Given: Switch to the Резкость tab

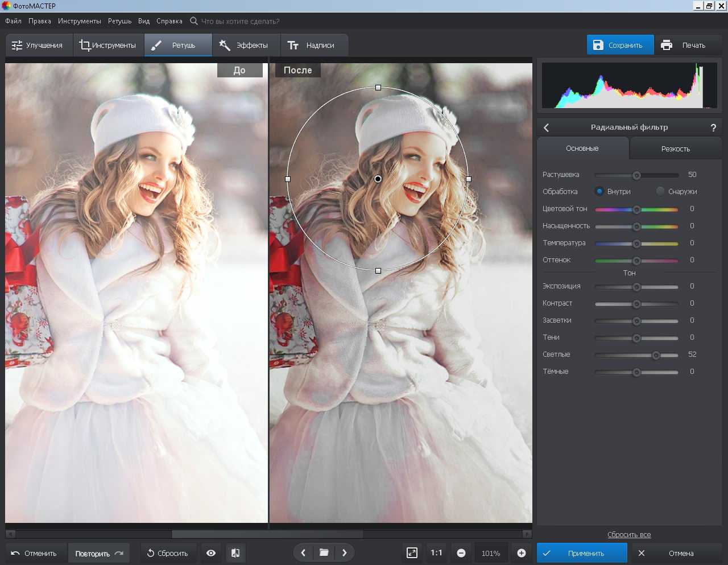Looking at the screenshot, I should [675, 149].
